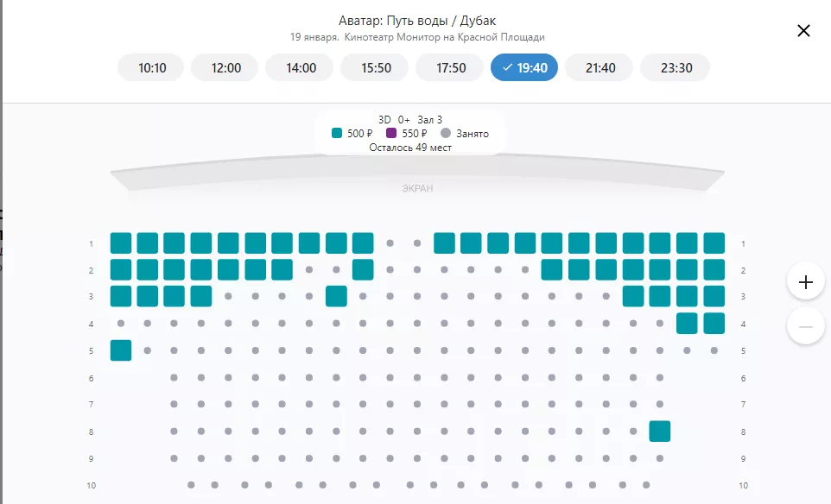Choose the 15:50 showtime

pyautogui.click(x=376, y=67)
